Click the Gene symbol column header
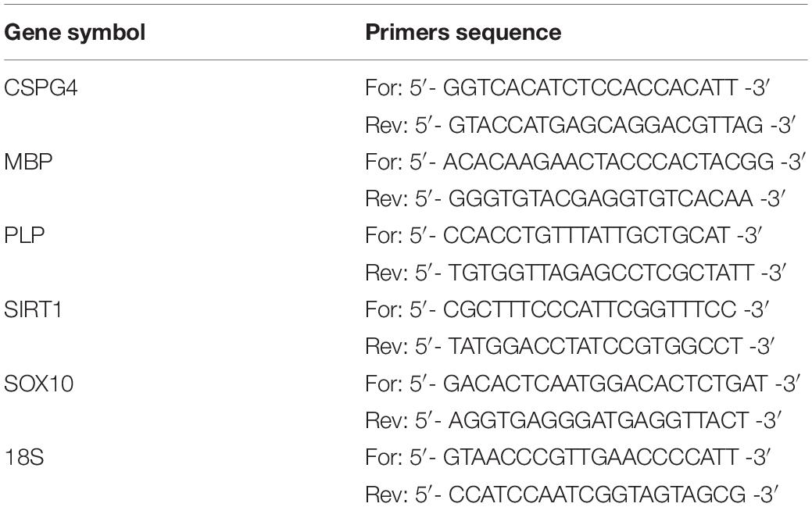 coord(74,33)
